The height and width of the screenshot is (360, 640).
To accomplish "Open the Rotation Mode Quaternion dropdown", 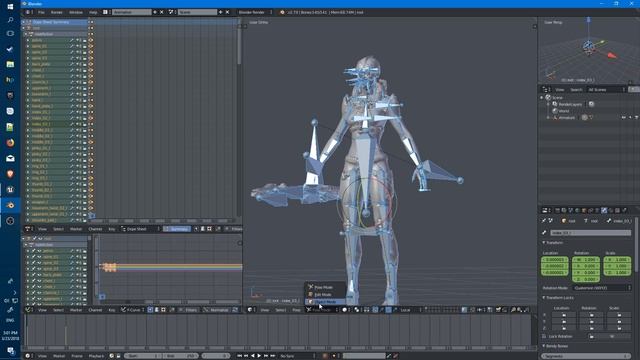I will [602, 288].
